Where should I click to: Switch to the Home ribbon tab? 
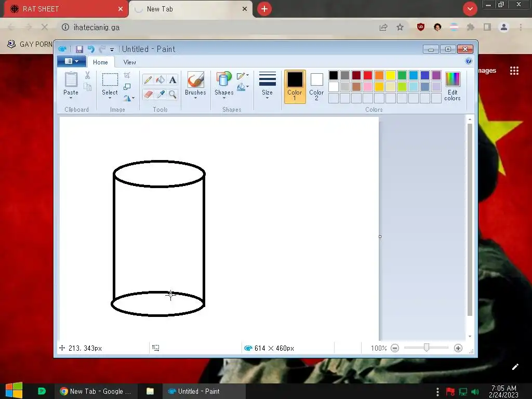coord(100,62)
